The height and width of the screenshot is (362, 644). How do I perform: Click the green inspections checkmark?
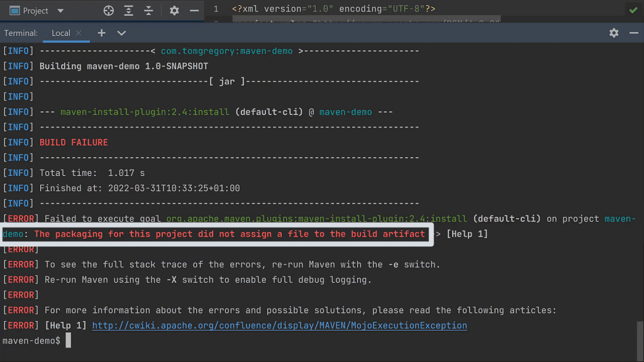click(x=633, y=10)
